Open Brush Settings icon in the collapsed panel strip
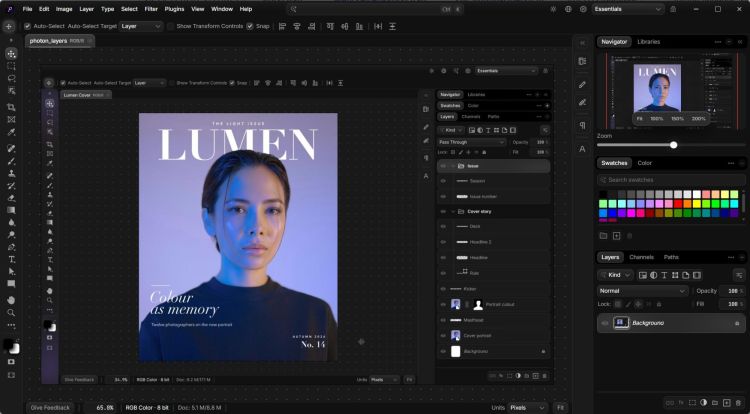This screenshot has height=414, width=750. (x=582, y=102)
